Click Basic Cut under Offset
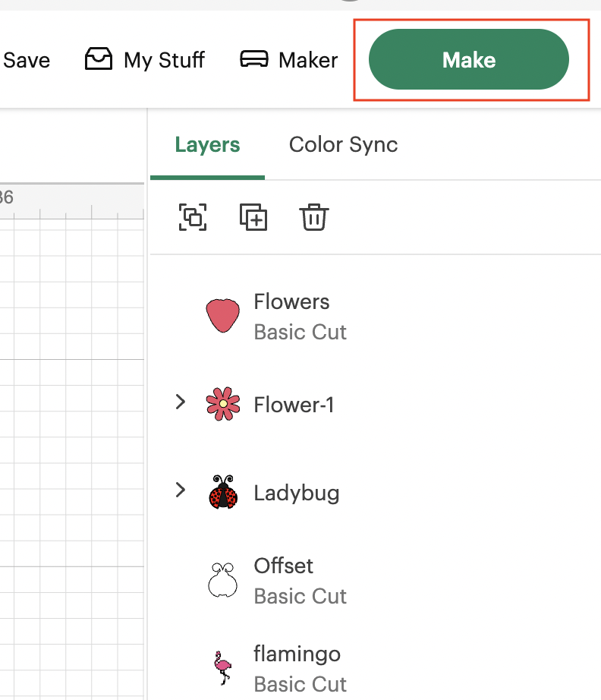This screenshot has height=700, width=601. (x=300, y=597)
